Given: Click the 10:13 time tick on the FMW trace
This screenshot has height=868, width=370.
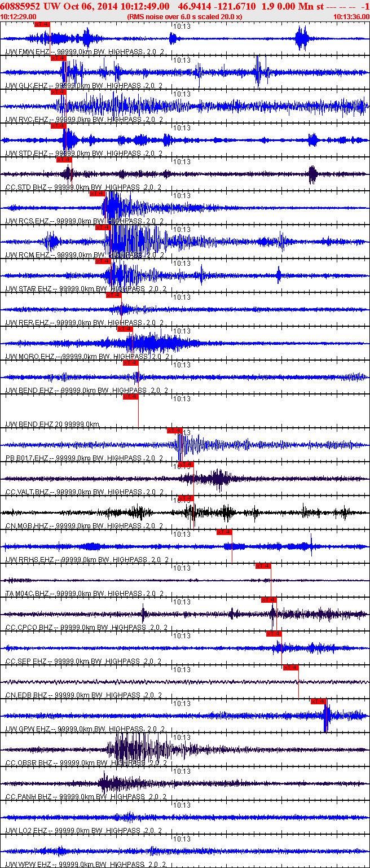Looking at the screenshot, I should [182, 27].
